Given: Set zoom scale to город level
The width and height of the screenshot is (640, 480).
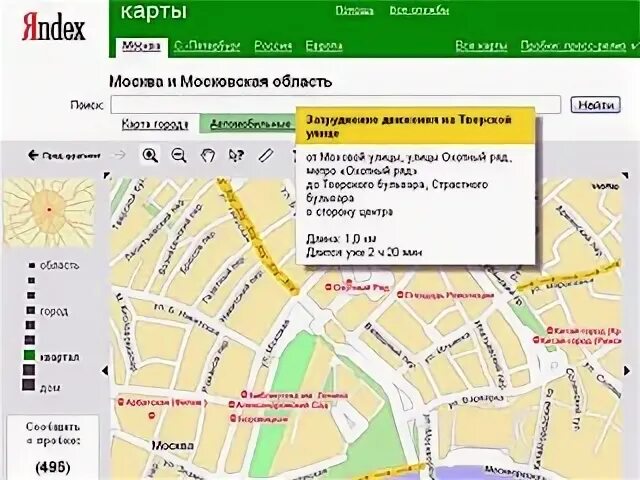Looking at the screenshot, I should 31,311.
